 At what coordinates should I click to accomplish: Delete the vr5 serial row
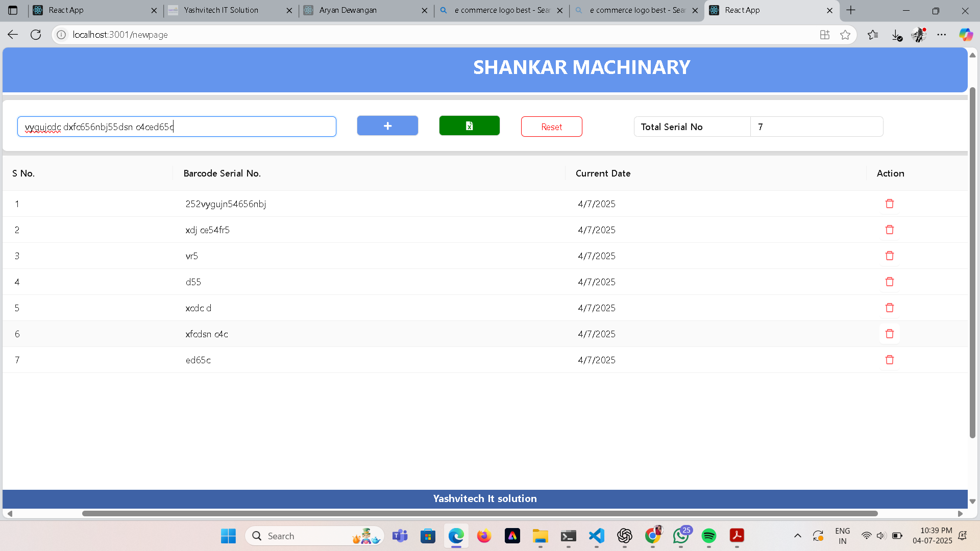click(x=889, y=256)
